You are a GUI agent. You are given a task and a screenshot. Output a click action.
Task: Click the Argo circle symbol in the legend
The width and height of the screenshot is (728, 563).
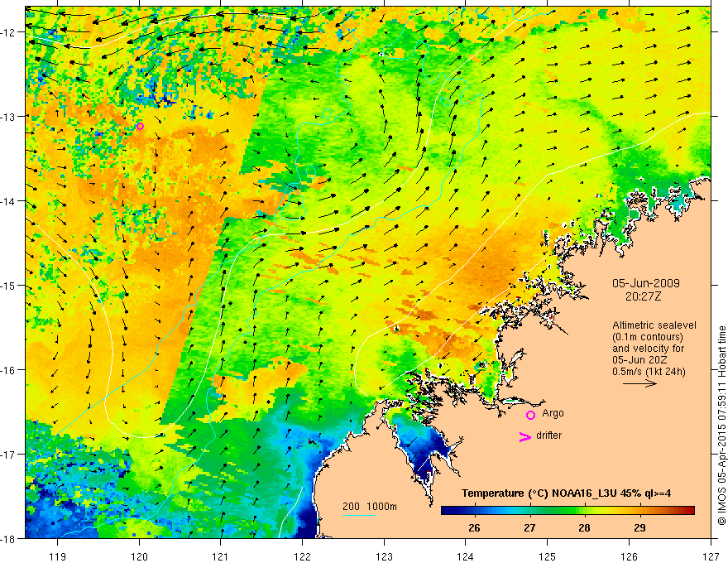(530, 416)
